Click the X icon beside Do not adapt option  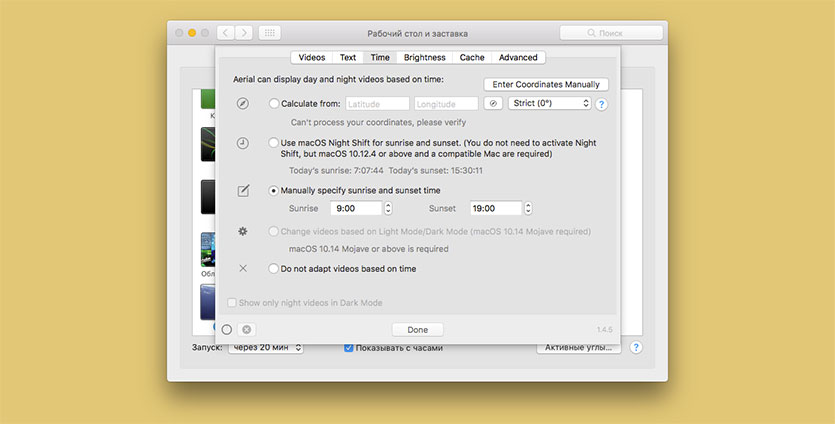click(242, 268)
